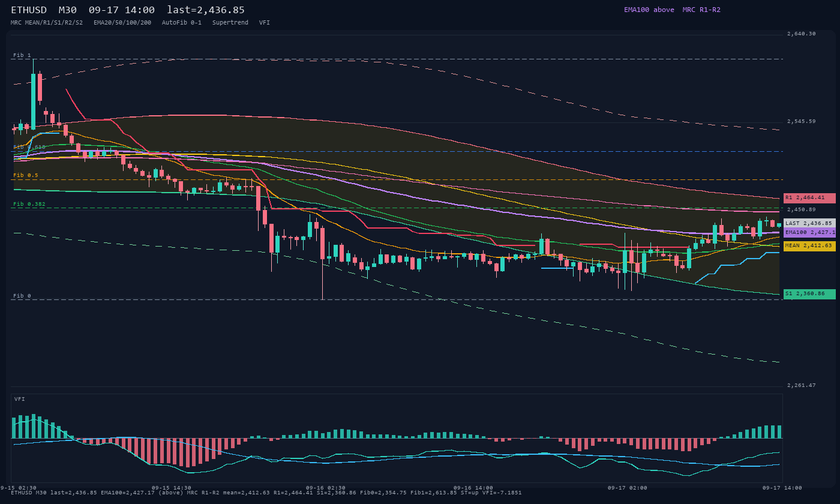Select the 'AutoFib 0-1' legend entry

182,23
